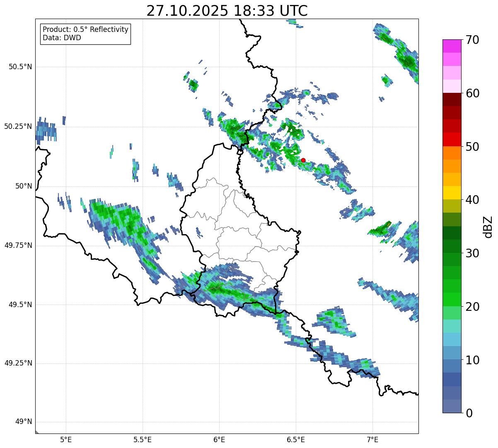Pick the bright green colorbar swatch above 20
The width and height of the screenshot is (498, 448).
(452, 300)
